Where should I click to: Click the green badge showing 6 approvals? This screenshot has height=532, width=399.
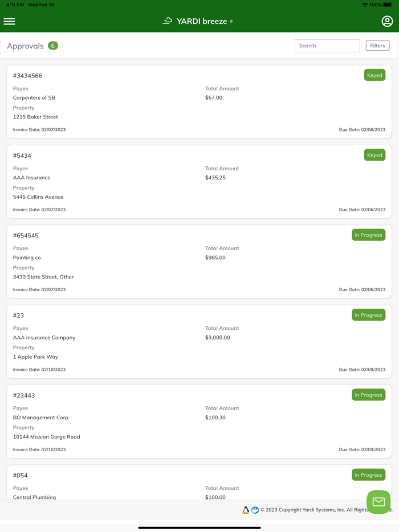tap(52, 45)
